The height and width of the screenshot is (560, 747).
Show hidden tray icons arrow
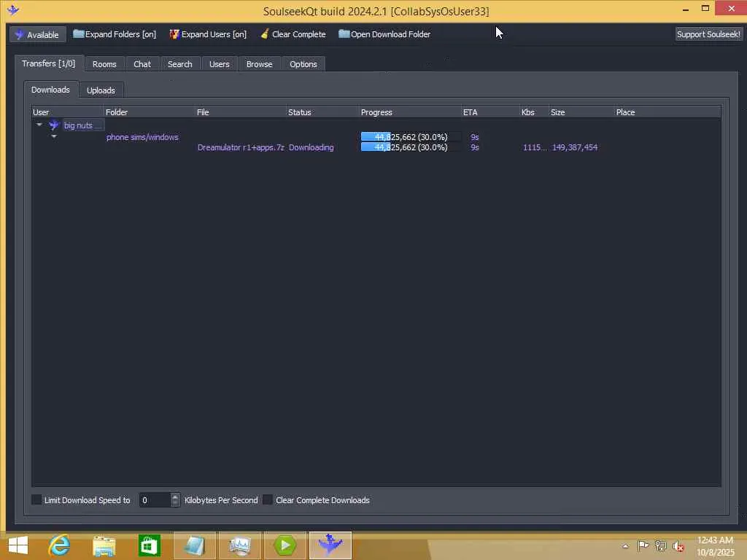click(625, 546)
